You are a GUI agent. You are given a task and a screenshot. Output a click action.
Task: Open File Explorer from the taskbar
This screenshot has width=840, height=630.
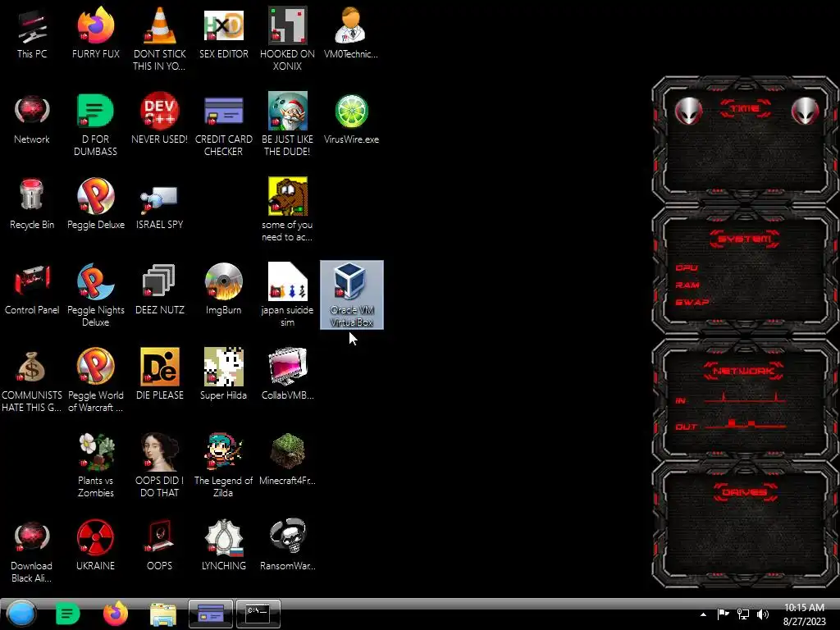pos(163,614)
